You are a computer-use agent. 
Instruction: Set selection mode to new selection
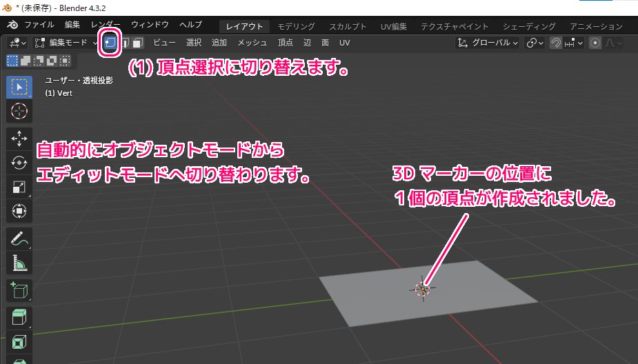click(12, 61)
